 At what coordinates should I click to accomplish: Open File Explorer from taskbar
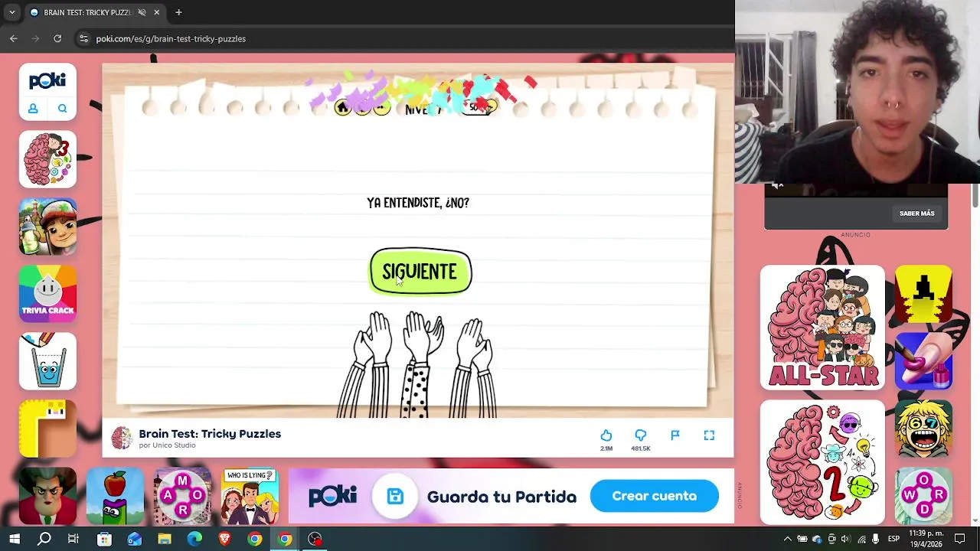tap(165, 539)
